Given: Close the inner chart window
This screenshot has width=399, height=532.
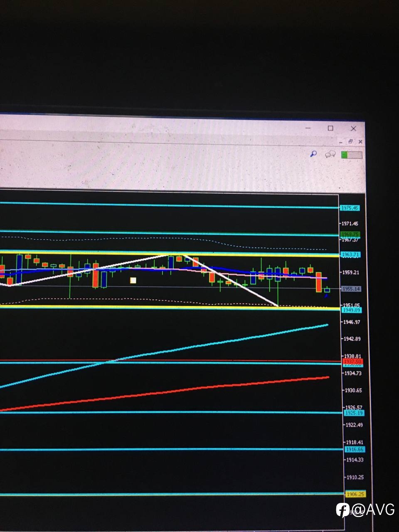Looking at the screenshot, I should coord(360,142).
